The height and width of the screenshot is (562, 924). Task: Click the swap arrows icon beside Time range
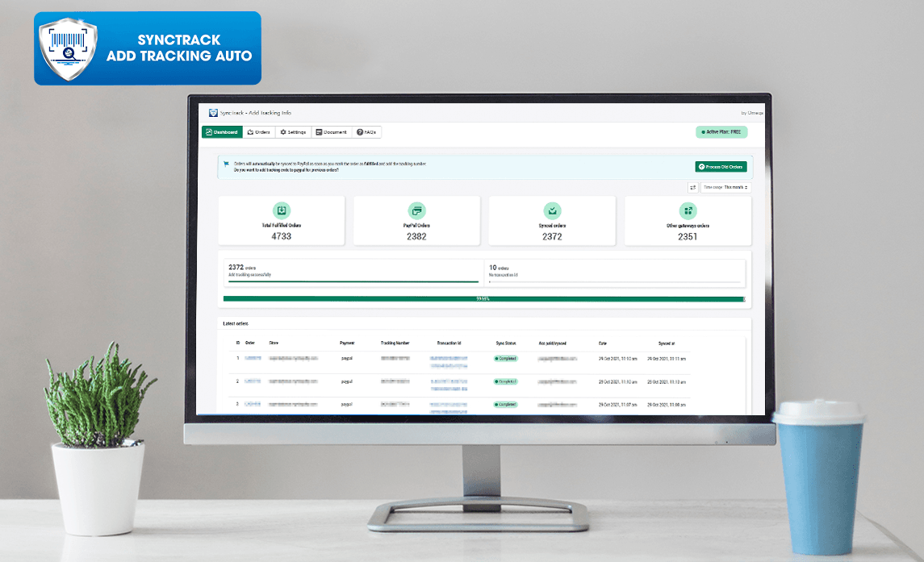(x=692, y=187)
